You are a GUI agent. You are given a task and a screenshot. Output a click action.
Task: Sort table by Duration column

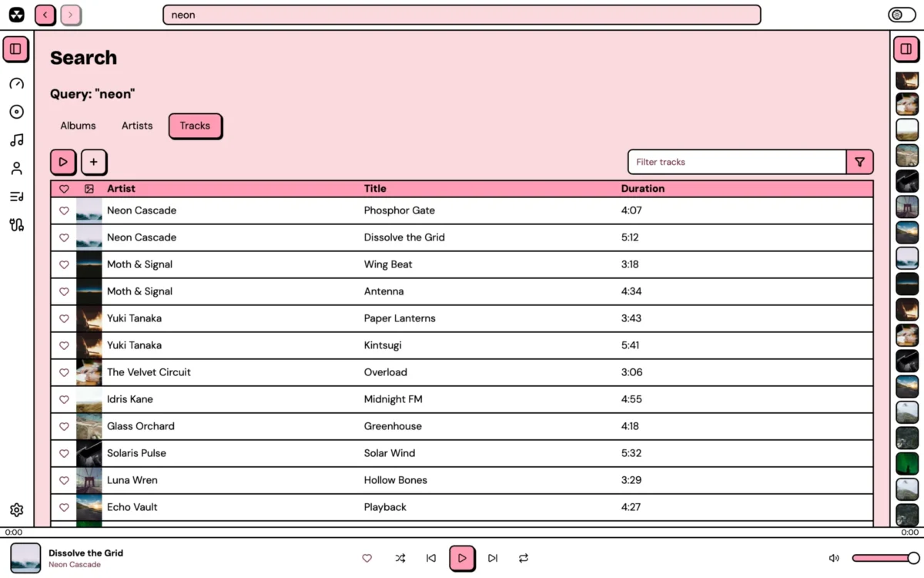[x=643, y=188]
